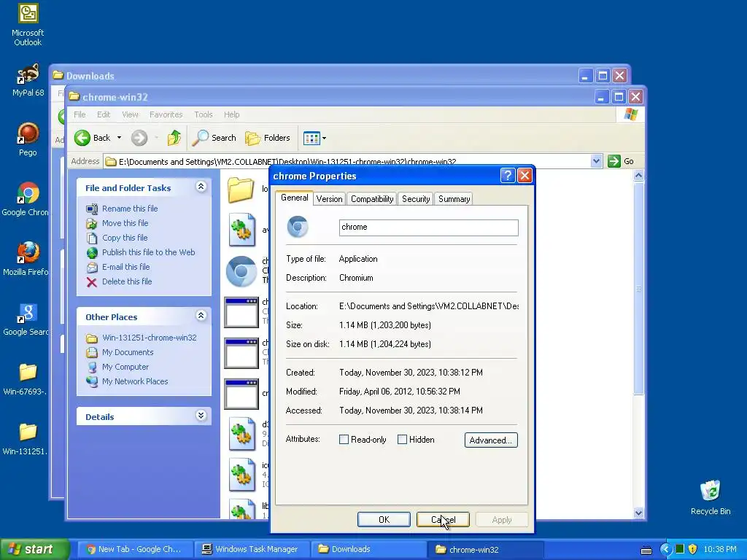Open My Documents from Other Places
Viewport: 747px width, 560px height.
128,352
